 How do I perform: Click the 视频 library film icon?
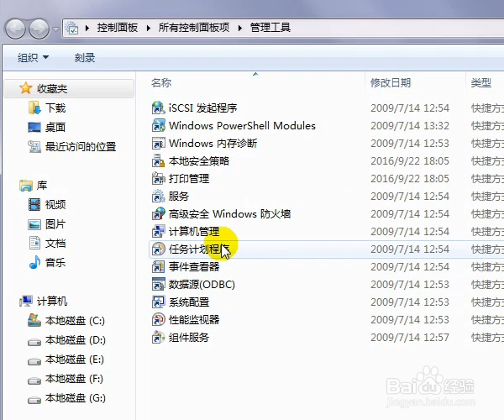pos(34,205)
